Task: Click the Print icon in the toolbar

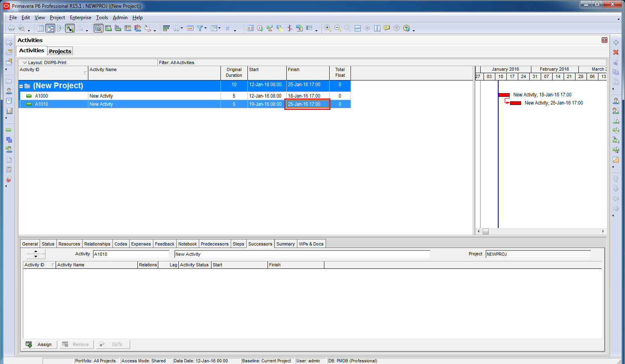Action: [x=11, y=28]
